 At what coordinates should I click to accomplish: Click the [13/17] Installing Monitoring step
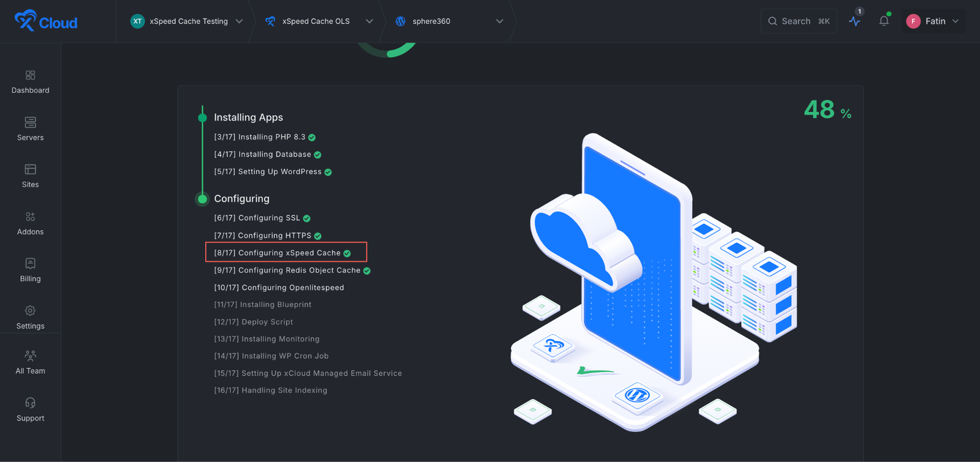coord(267,339)
